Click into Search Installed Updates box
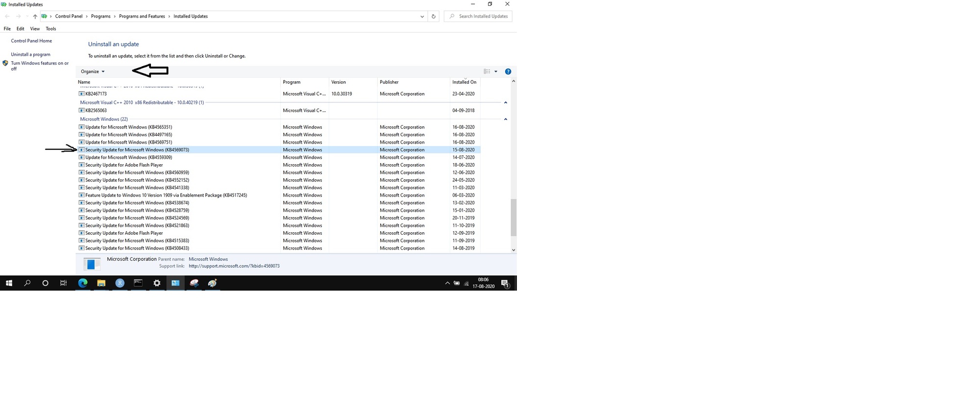This screenshot has width=980, height=417. [478, 16]
